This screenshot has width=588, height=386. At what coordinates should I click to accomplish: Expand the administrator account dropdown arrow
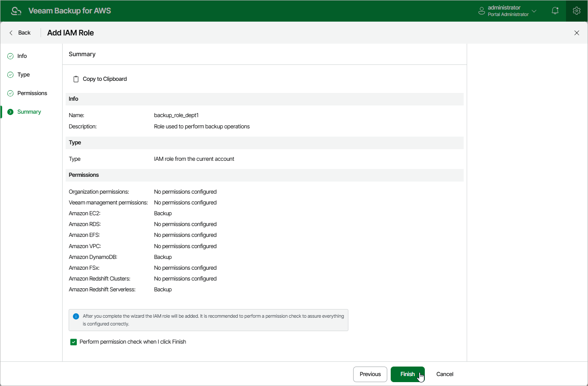coord(534,11)
